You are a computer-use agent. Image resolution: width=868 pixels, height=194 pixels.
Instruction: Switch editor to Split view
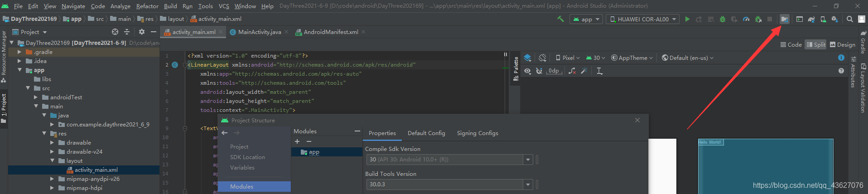click(x=816, y=44)
